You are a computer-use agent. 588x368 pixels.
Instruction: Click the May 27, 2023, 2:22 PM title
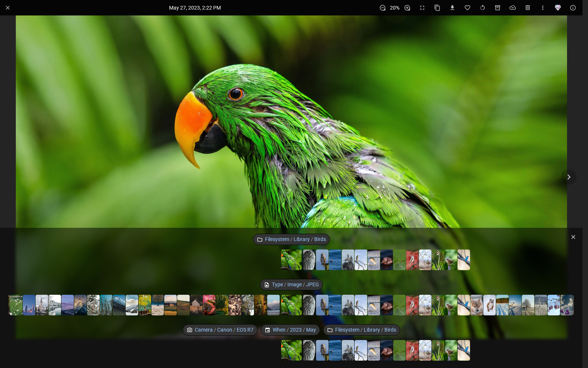(x=195, y=8)
